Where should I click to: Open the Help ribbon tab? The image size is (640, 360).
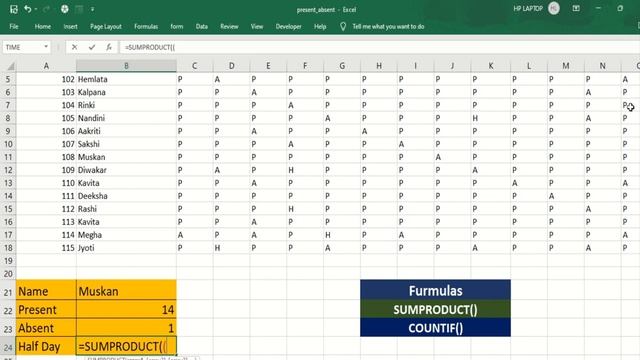tap(320, 27)
